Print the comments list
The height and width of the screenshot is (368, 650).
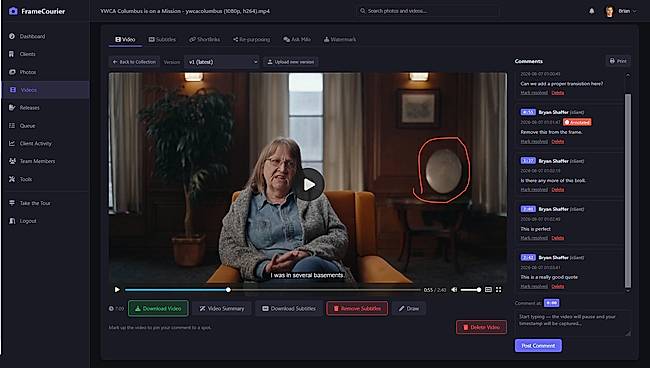click(618, 61)
